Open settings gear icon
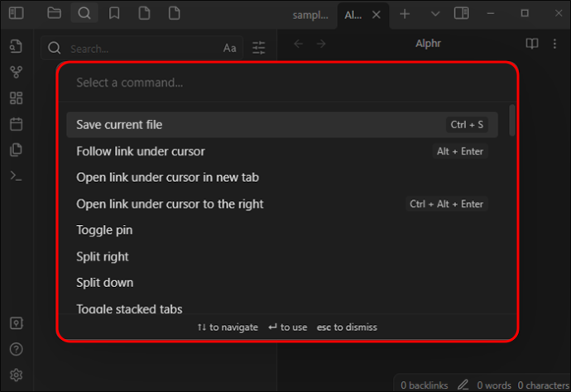The image size is (571, 392). (16, 375)
